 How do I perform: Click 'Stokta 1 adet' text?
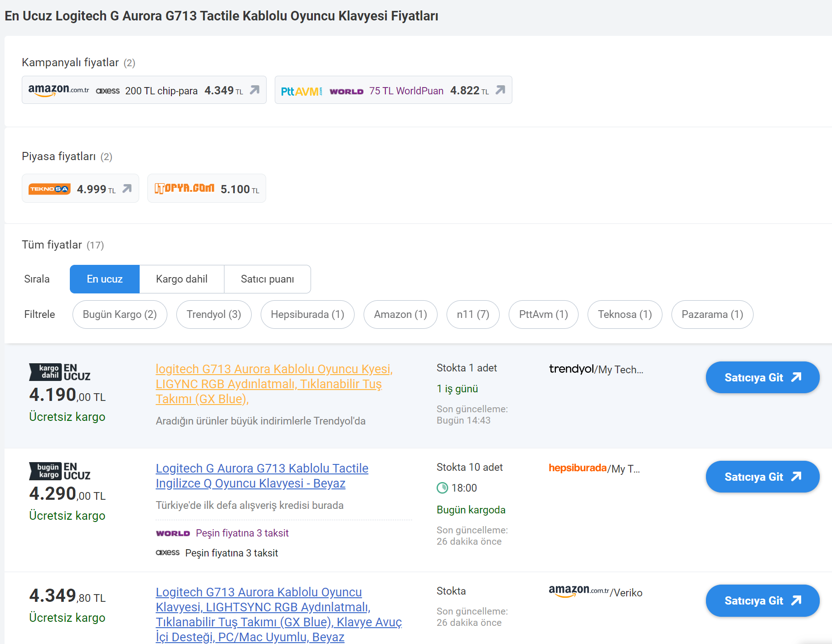click(x=467, y=368)
